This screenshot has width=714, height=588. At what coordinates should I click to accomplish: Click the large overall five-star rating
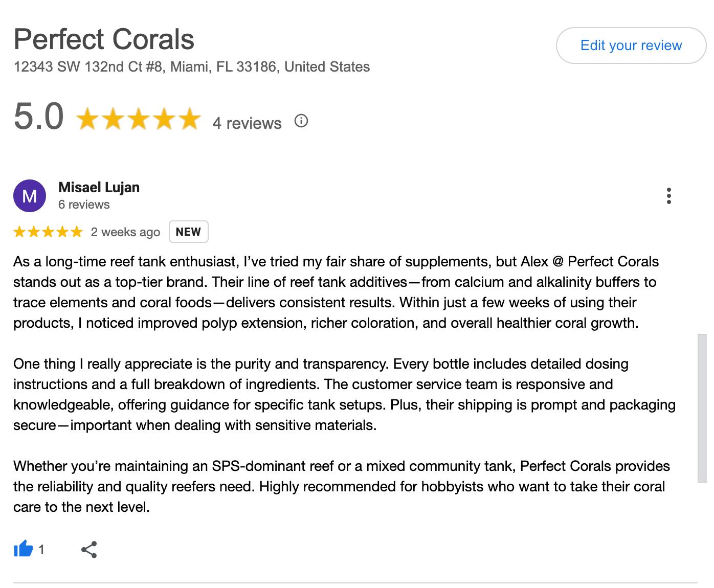[x=138, y=119]
